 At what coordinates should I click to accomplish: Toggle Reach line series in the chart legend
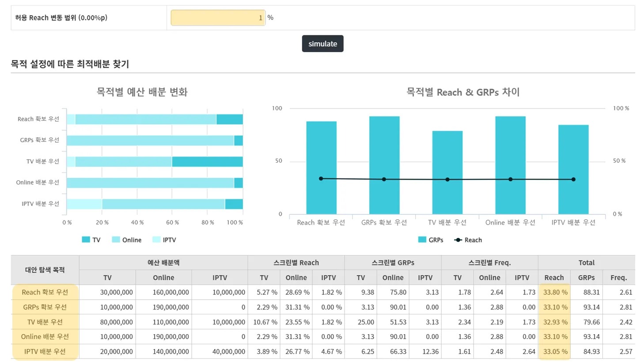[468, 240]
